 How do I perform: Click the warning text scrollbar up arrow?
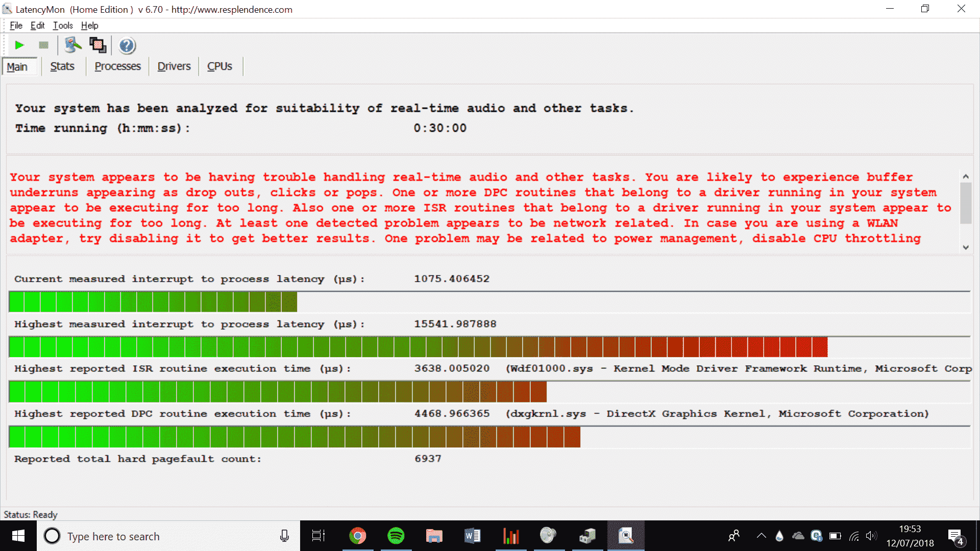click(965, 177)
